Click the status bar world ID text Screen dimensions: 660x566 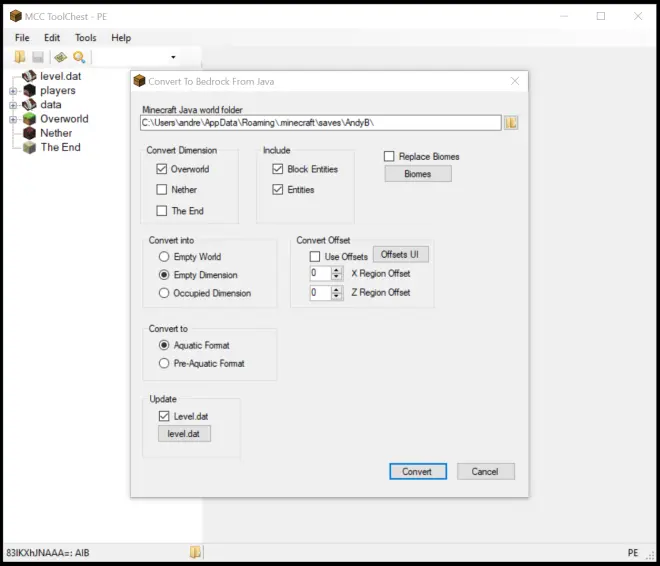pyautogui.click(x=48, y=553)
